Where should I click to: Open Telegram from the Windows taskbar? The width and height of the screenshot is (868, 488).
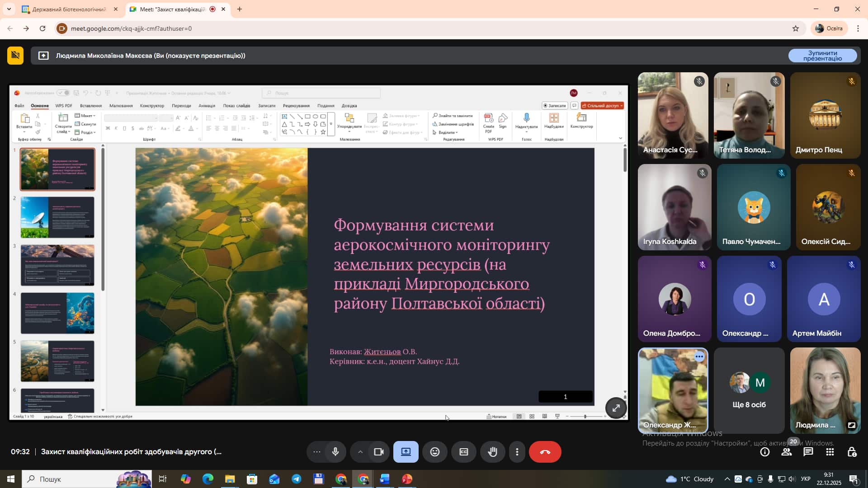tap(297, 479)
